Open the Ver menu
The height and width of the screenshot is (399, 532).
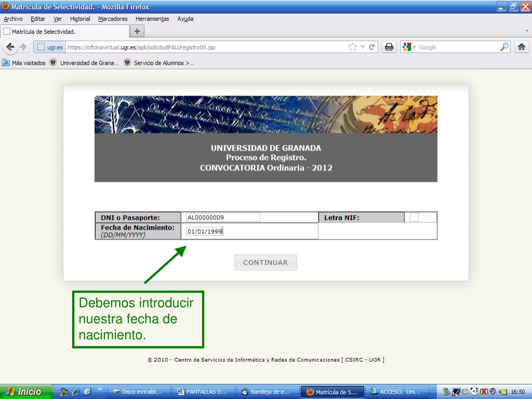pyautogui.click(x=58, y=19)
